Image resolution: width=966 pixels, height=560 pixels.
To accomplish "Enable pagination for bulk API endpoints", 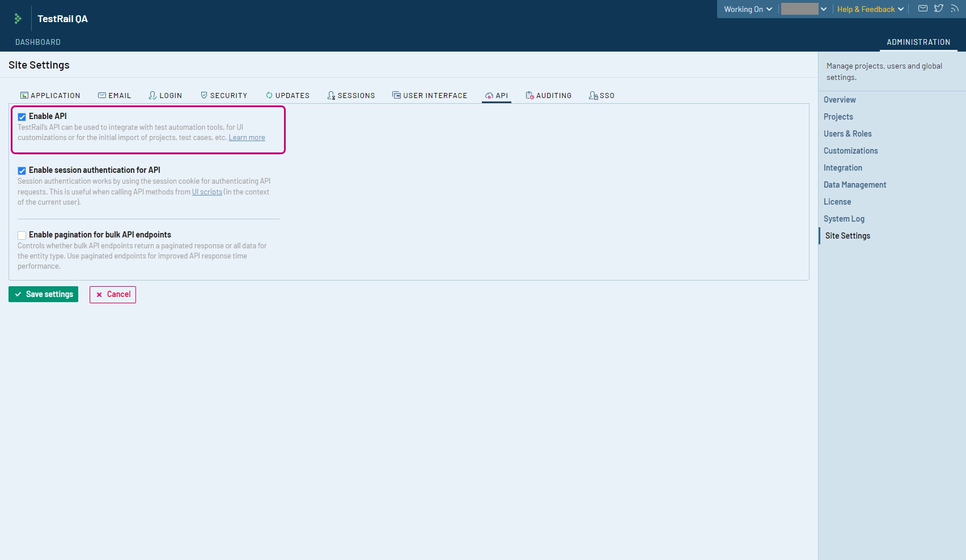I will click(22, 235).
